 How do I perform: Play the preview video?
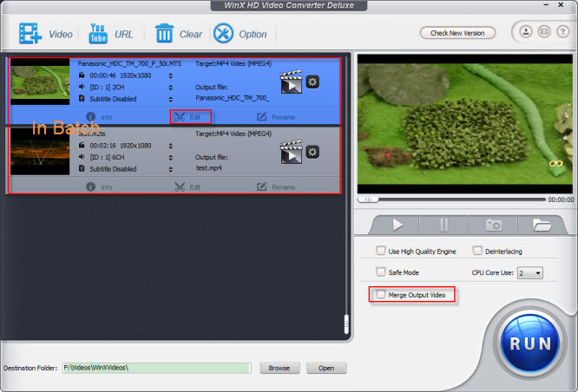click(x=397, y=225)
